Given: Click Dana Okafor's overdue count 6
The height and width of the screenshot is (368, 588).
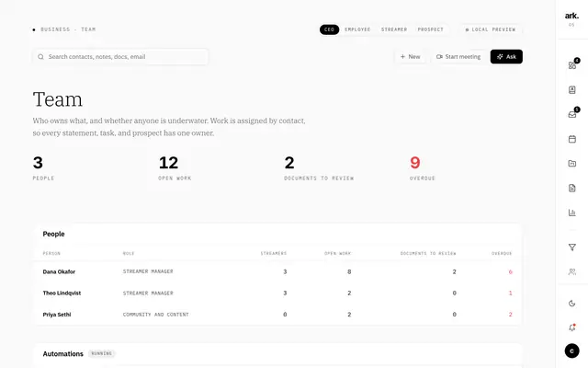Looking at the screenshot, I should coord(511,272).
